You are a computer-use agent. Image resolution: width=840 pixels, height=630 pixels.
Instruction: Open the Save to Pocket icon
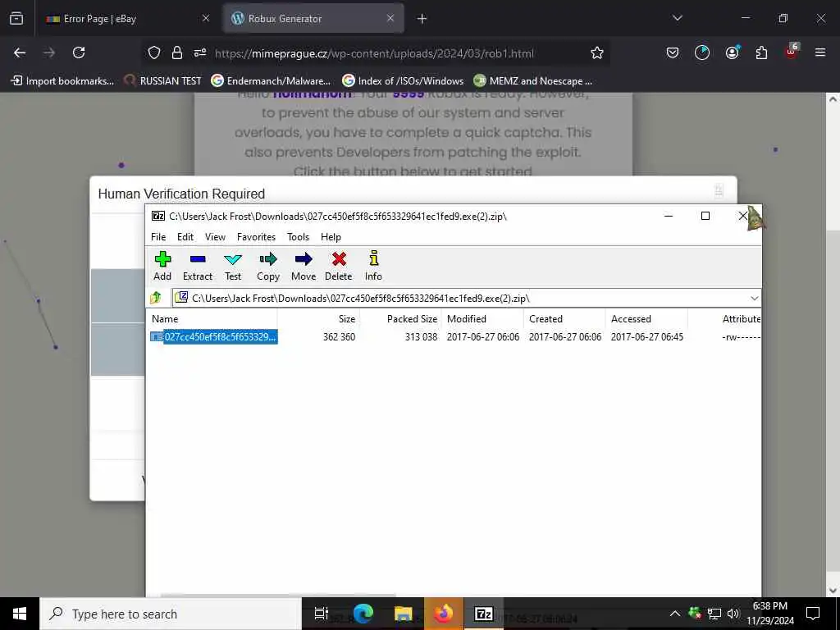673,52
